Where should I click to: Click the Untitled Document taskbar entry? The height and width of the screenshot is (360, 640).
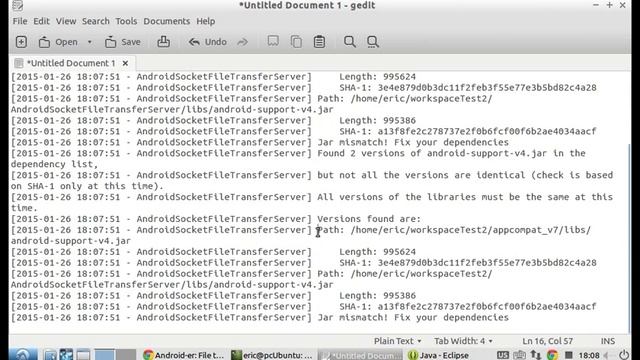359,355
